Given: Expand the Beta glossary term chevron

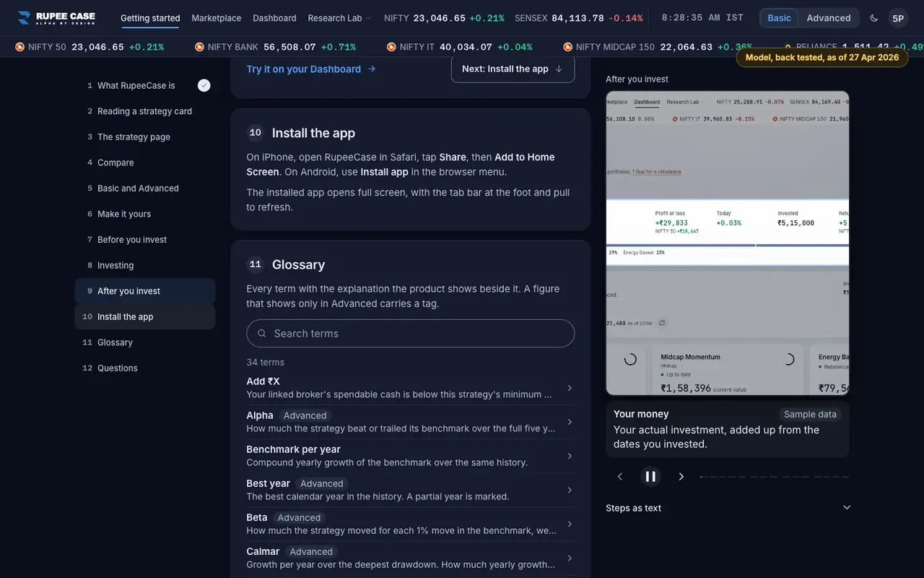Looking at the screenshot, I should tap(570, 524).
